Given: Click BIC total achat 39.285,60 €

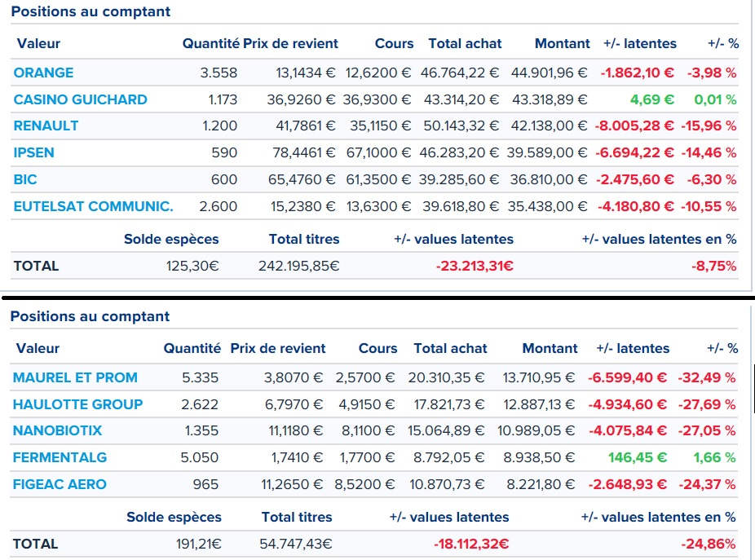Looking at the screenshot, I should [x=459, y=179].
